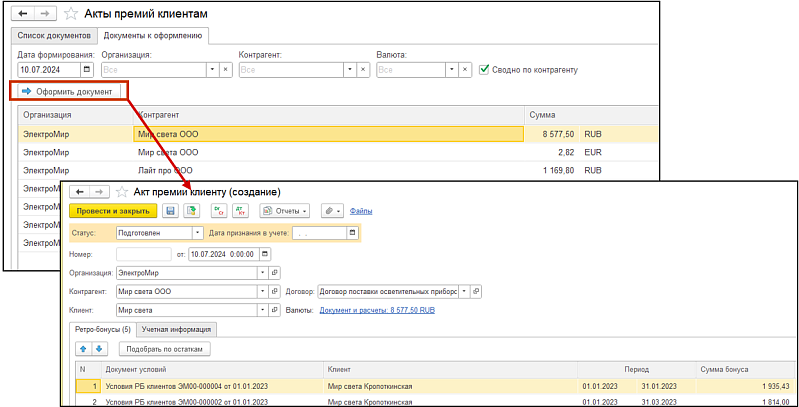Star Акт премии клиенту as favorite

121,192
